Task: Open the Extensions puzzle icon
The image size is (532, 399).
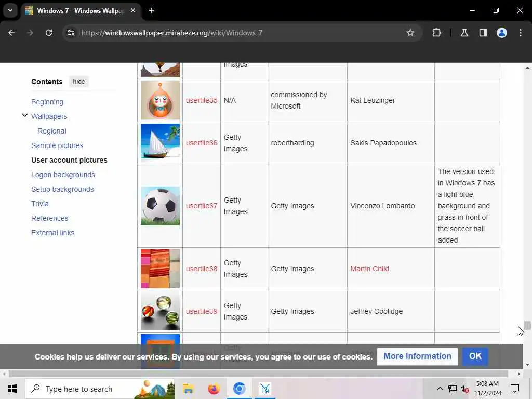Action: click(436, 33)
